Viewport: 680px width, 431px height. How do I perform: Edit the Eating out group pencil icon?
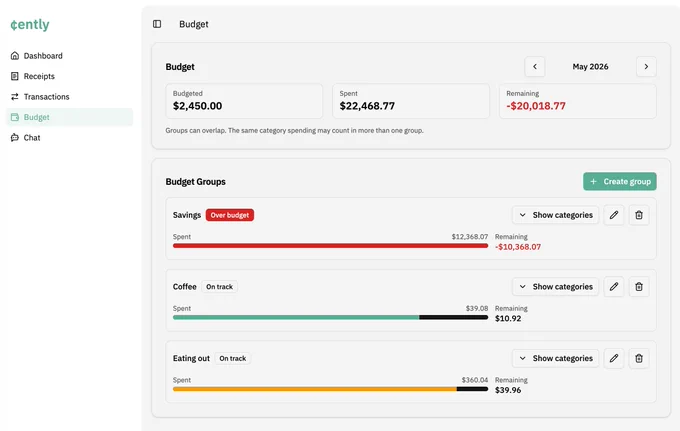pos(614,358)
